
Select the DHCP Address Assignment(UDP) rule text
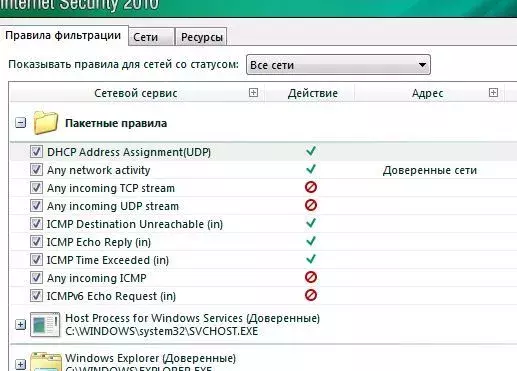pos(129,152)
